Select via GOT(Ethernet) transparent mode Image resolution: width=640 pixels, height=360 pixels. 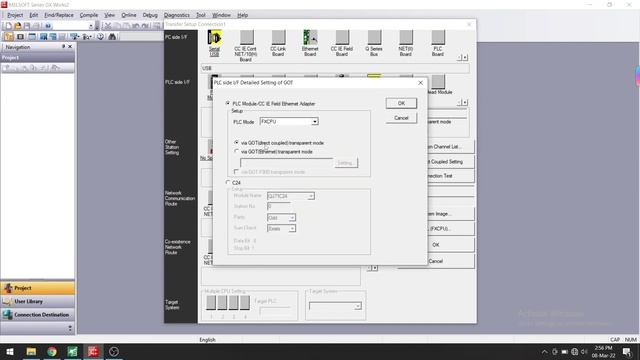coord(236,151)
